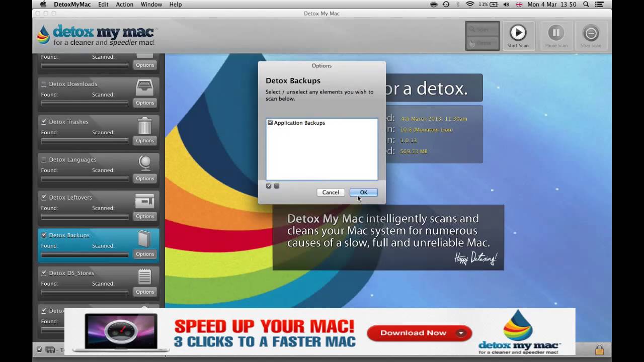Click the Detox Downloads drawer icon
644x362 pixels.
pos(145,87)
